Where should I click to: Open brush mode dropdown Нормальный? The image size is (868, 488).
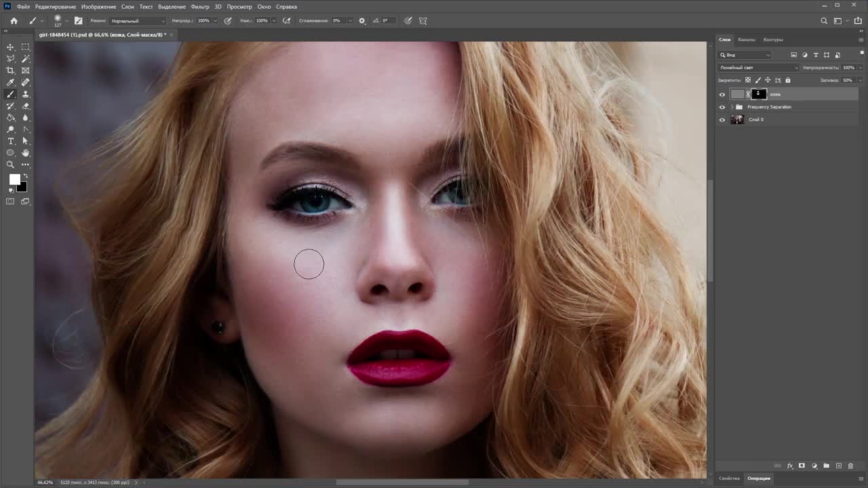pos(138,21)
